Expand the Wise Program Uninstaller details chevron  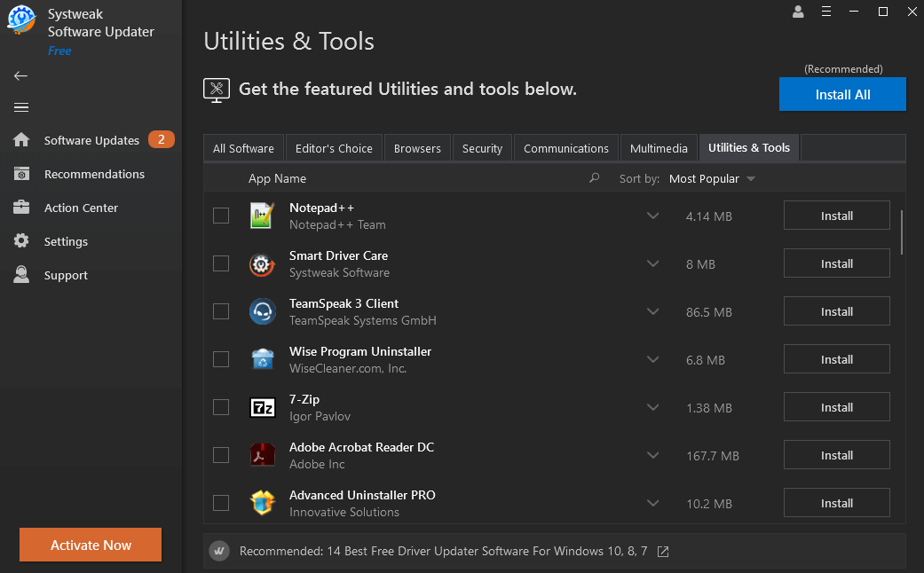(652, 359)
